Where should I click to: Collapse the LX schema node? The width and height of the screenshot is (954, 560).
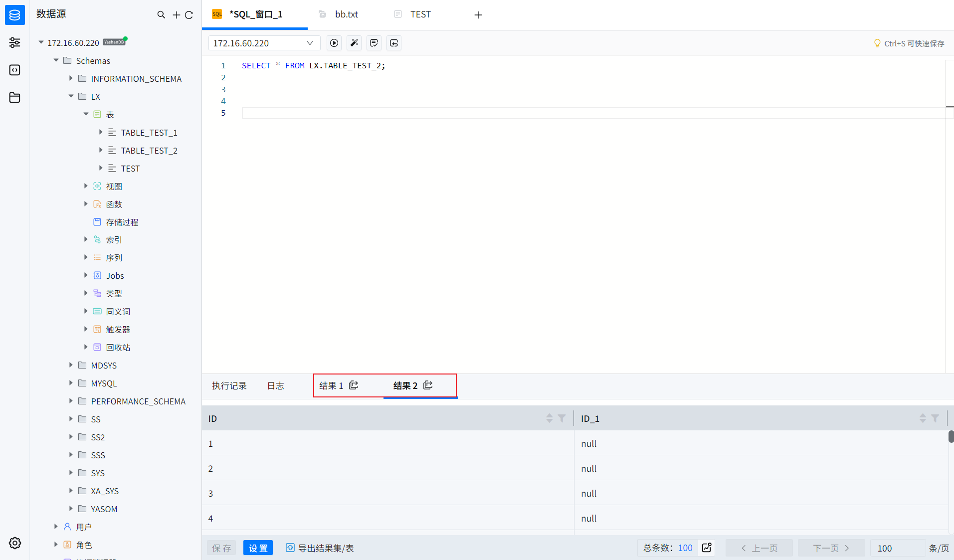[x=70, y=96]
